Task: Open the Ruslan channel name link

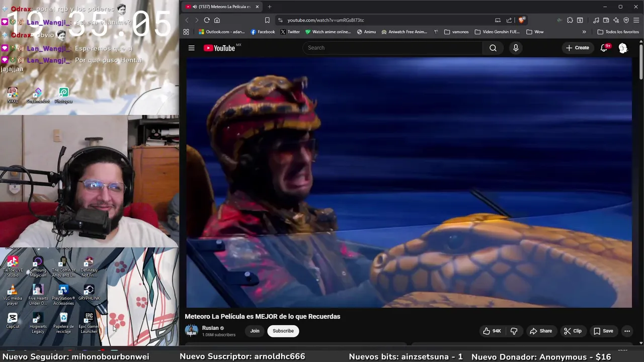Action: [210, 328]
